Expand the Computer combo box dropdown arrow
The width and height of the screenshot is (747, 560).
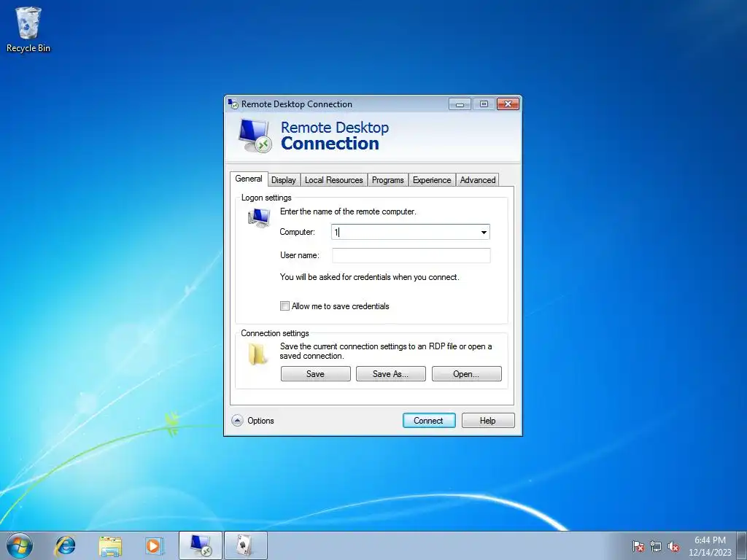(484, 233)
